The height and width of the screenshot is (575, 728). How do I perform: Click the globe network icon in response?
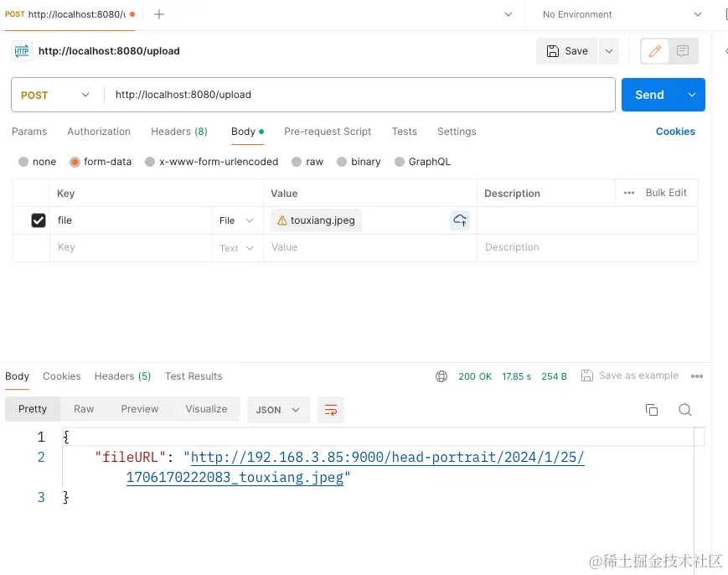(x=441, y=376)
